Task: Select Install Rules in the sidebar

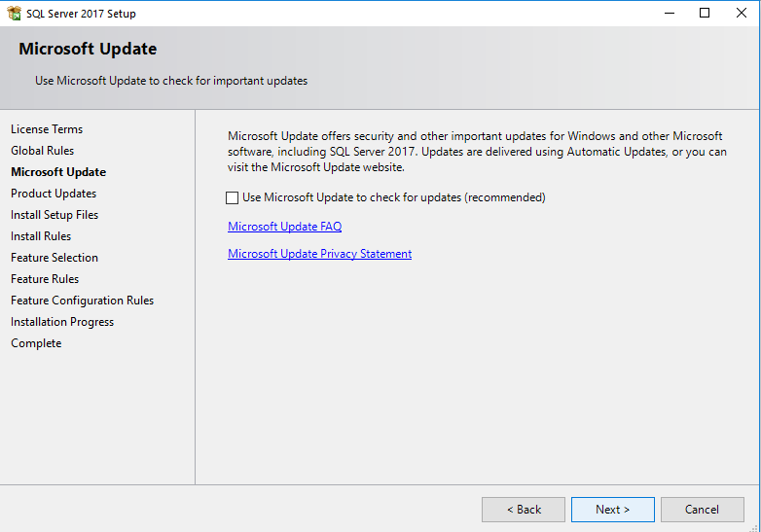Action: [41, 236]
